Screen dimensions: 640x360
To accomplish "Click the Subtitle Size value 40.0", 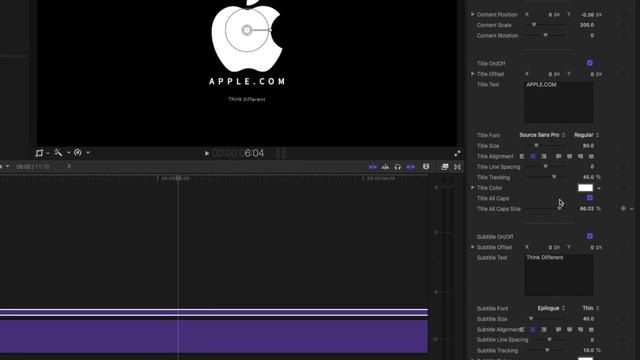I will (x=588, y=319).
